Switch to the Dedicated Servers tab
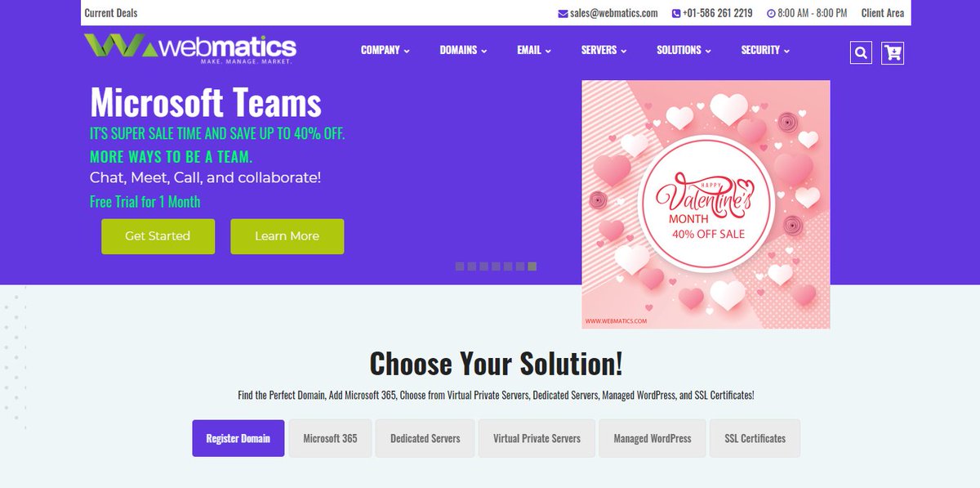980x488 pixels. [x=425, y=438]
